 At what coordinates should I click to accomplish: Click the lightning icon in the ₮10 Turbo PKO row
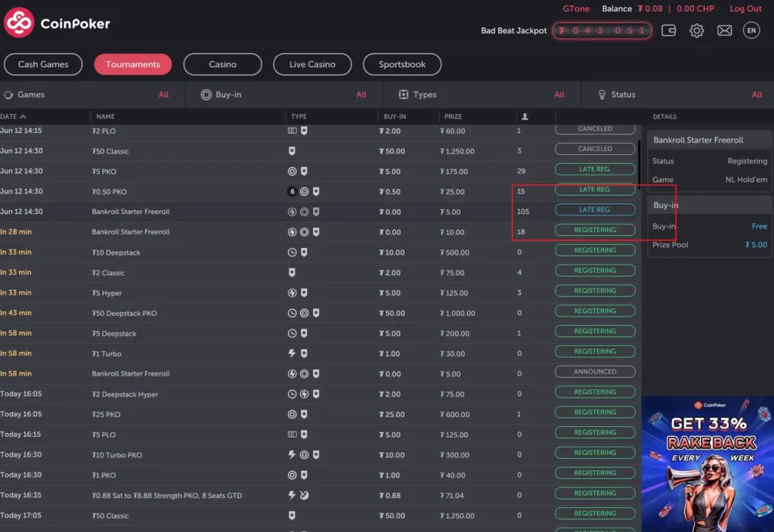click(293, 454)
